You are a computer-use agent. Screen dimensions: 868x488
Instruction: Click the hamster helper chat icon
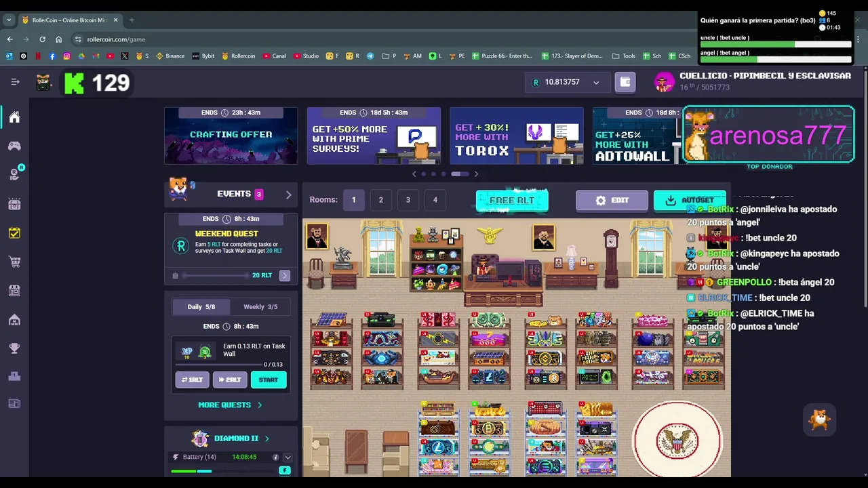pos(819,419)
